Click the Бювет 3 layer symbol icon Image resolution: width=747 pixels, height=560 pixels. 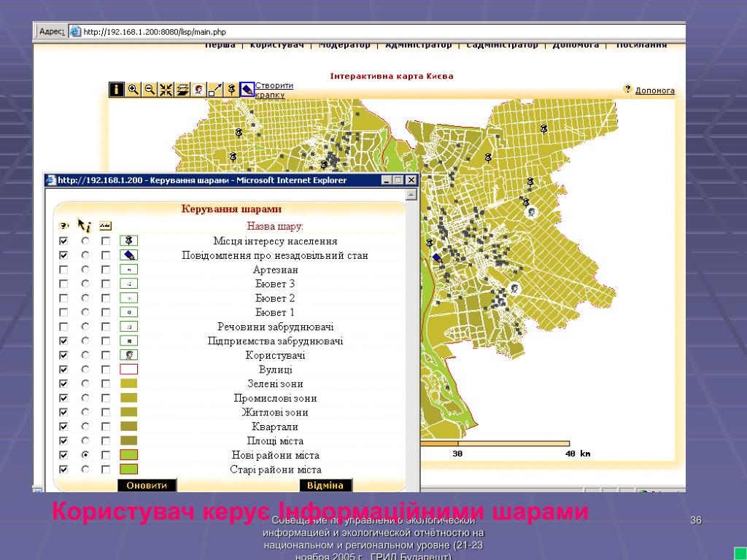128,284
